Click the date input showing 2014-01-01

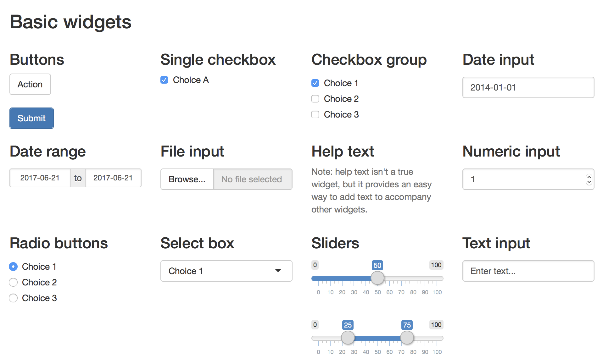tap(528, 87)
